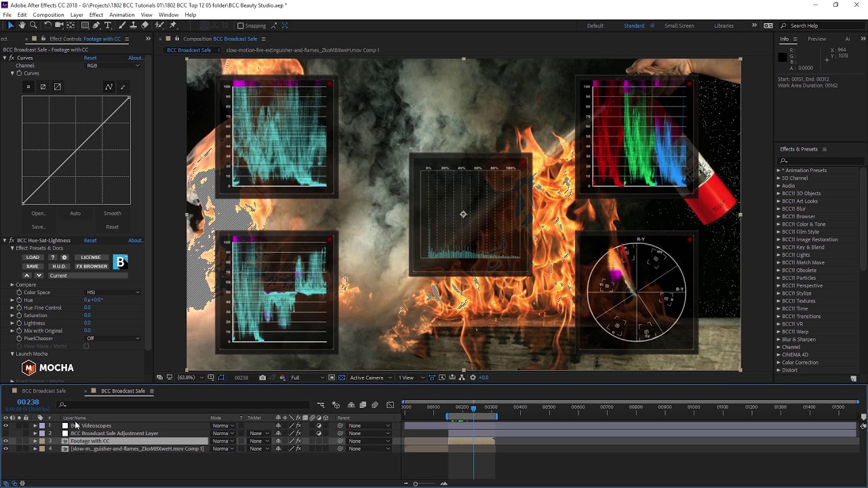Open the viewer magnification 63.8% dropdown

point(189,378)
